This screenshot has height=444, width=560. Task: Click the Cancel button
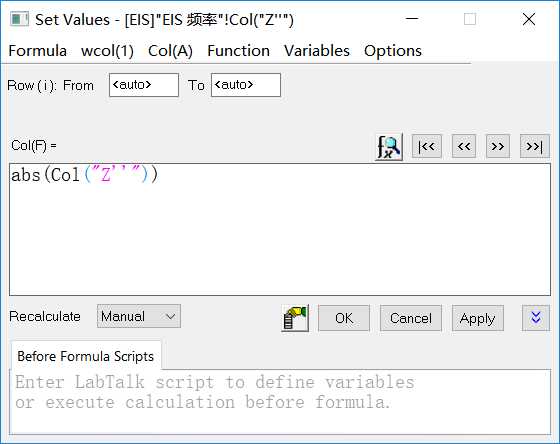pyautogui.click(x=411, y=318)
